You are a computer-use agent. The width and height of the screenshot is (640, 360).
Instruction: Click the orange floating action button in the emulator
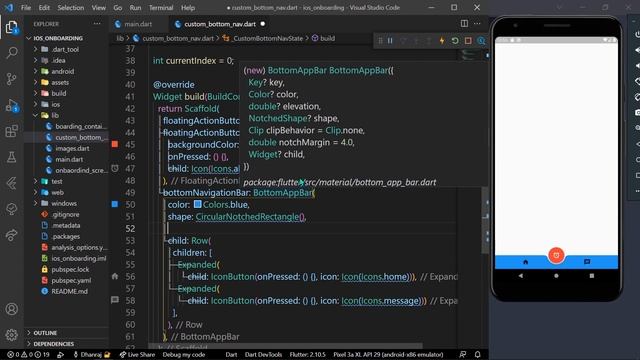tap(556, 255)
